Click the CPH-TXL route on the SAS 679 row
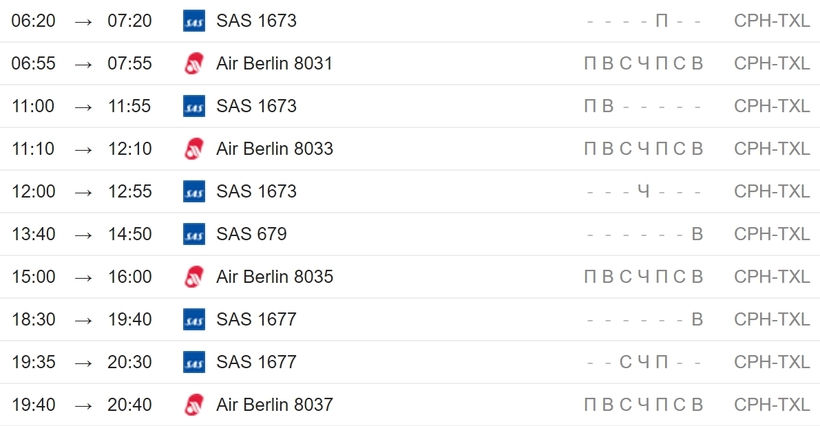Viewport: 820px width, 426px height. pyautogui.click(x=771, y=234)
